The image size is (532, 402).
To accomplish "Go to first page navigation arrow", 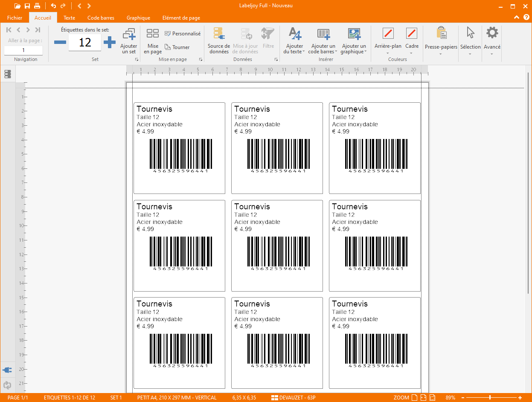I will [9, 30].
